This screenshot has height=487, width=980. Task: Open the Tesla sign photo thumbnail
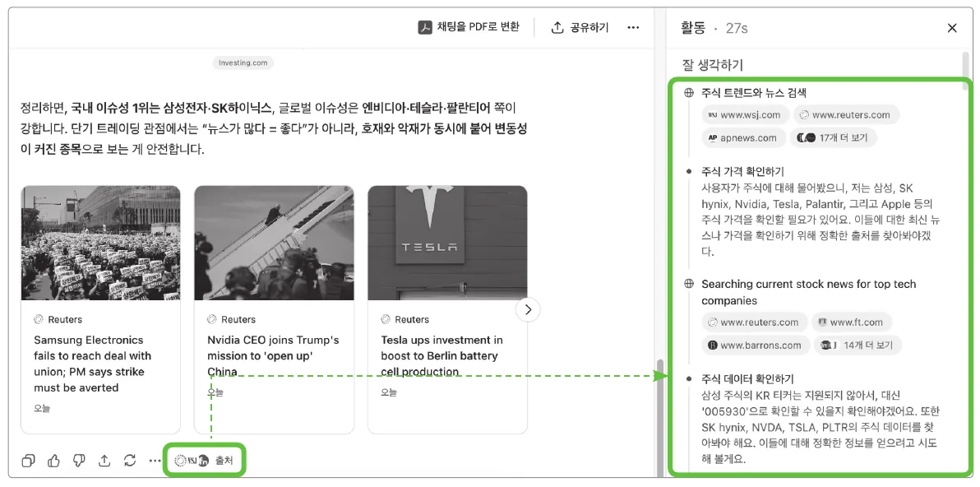point(447,243)
